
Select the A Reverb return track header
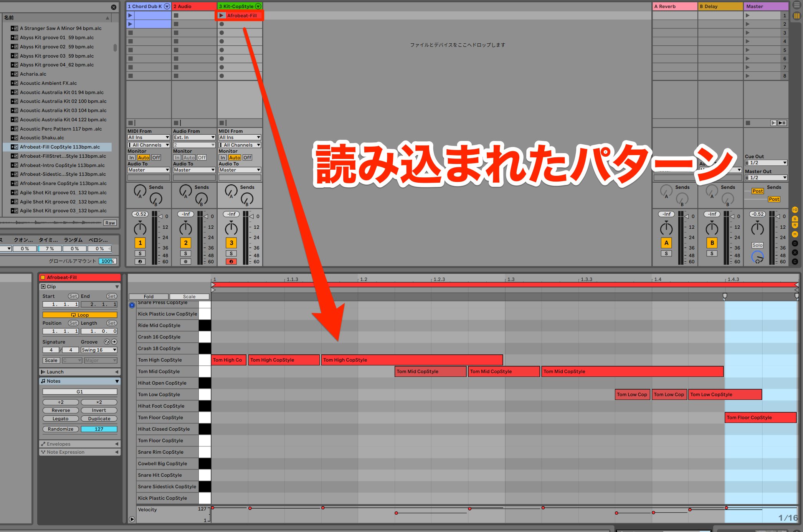click(x=675, y=7)
